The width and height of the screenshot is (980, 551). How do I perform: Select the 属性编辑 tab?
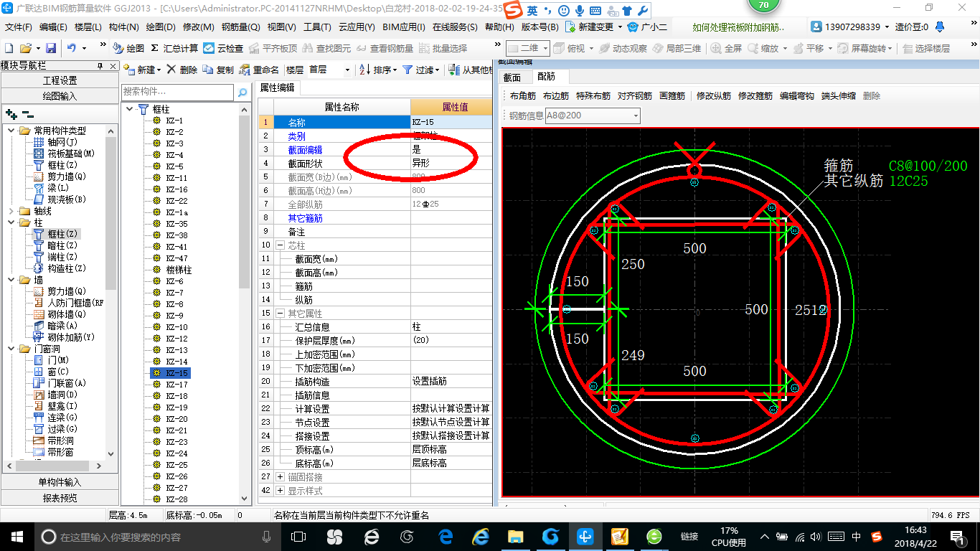(277, 88)
